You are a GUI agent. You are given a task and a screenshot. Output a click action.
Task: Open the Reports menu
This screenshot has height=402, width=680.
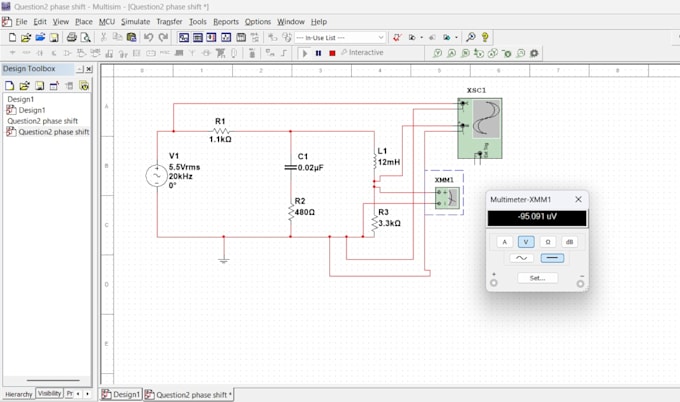click(226, 22)
